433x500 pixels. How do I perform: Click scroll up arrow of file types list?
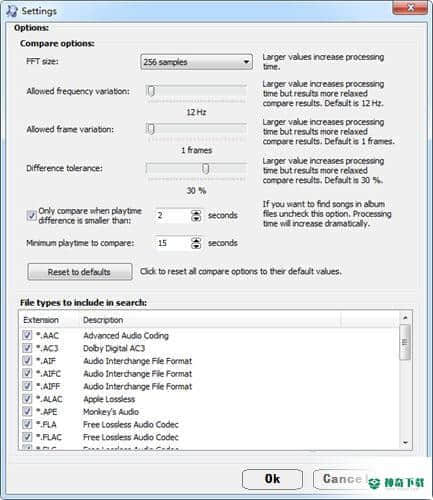(x=405, y=318)
